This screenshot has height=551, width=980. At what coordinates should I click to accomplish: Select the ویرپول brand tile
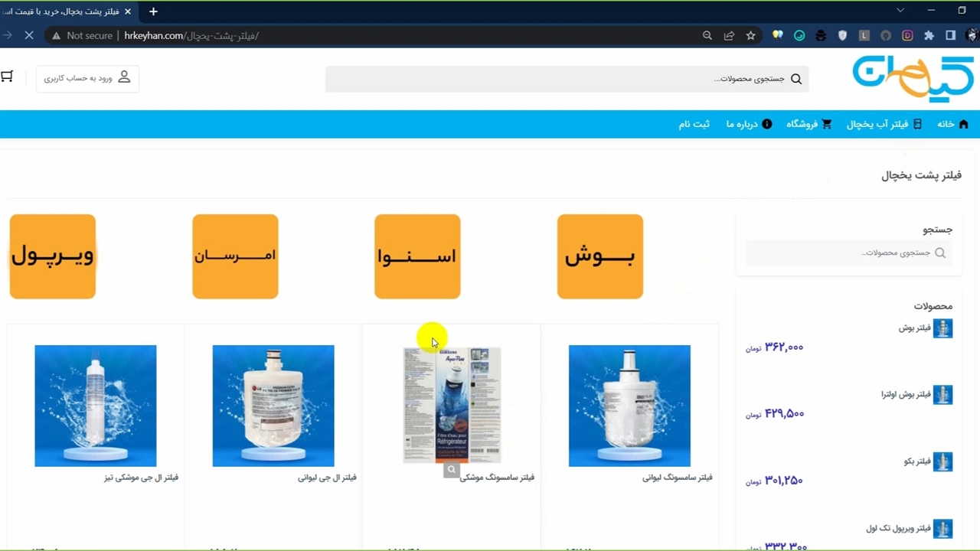point(53,256)
